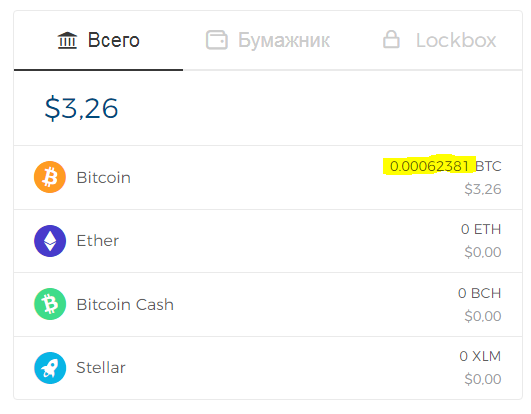
Task: Select the Bitcoin Cash label
Action: (125, 304)
